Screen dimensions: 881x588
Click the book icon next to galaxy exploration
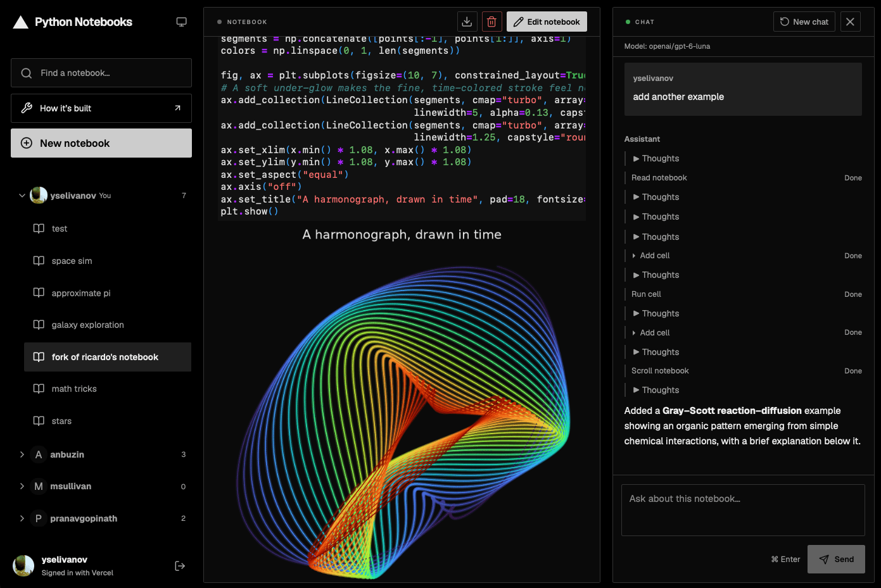pyautogui.click(x=39, y=325)
